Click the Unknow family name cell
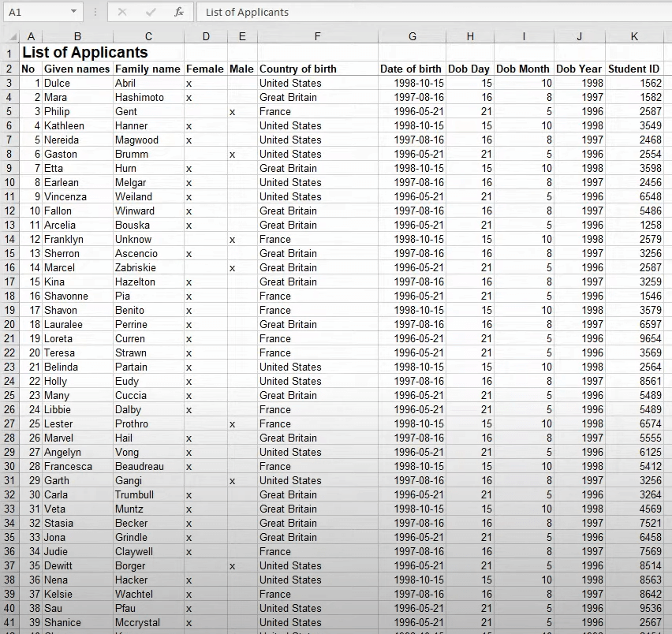Screen dimensions: 672x634 (148, 239)
